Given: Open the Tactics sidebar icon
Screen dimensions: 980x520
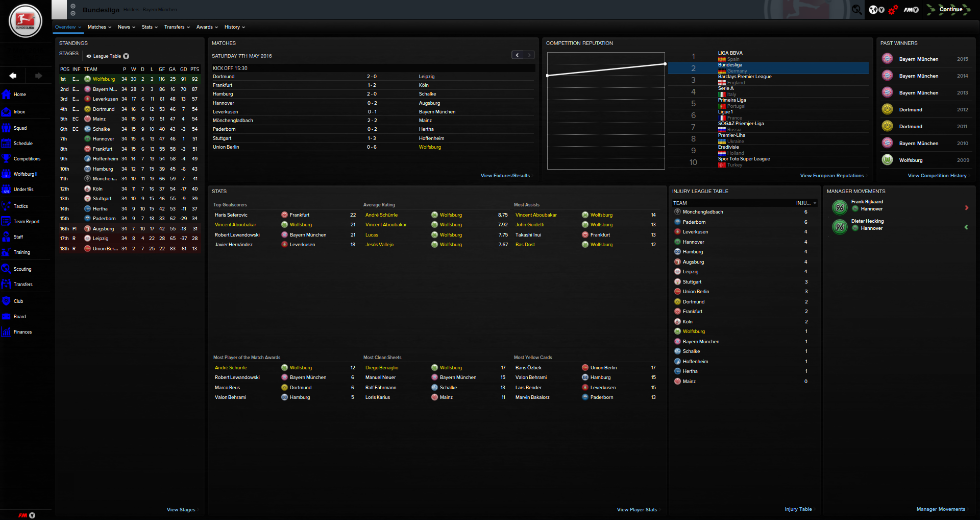Looking at the screenshot, I should (6, 206).
